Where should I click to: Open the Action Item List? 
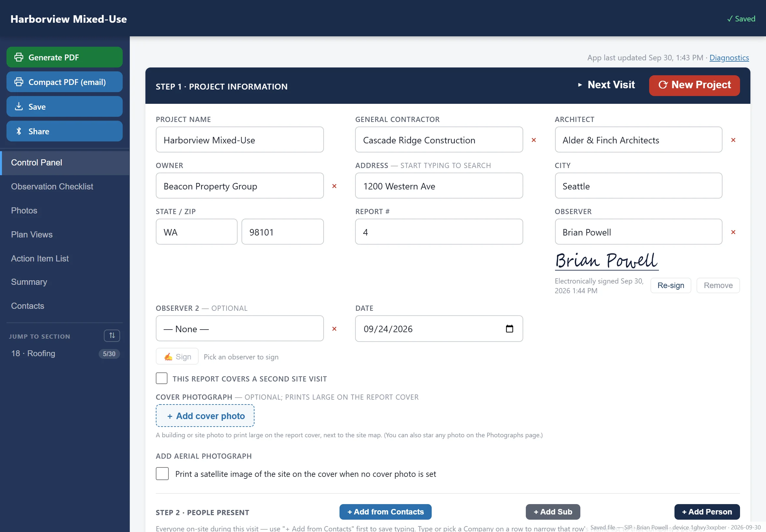point(65,259)
